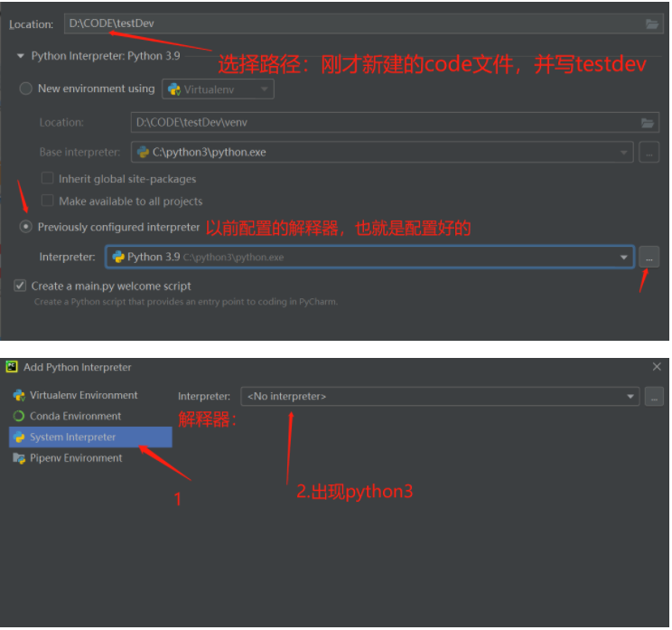Click the Python icon in Interpreter combo box
The image size is (672, 630).
point(117,258)
